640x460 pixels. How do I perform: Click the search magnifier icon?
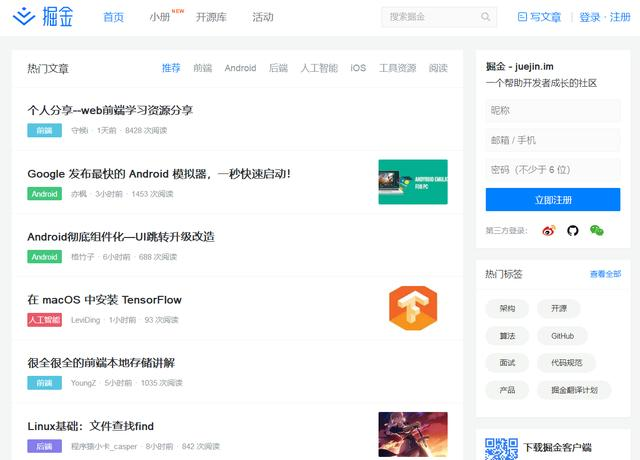(485, 17)
